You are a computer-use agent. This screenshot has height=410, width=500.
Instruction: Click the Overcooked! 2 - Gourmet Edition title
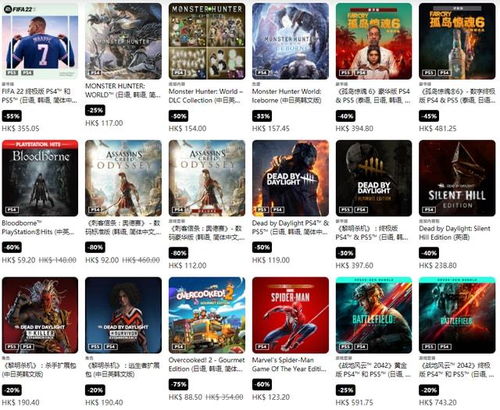[x=207, y=364]
